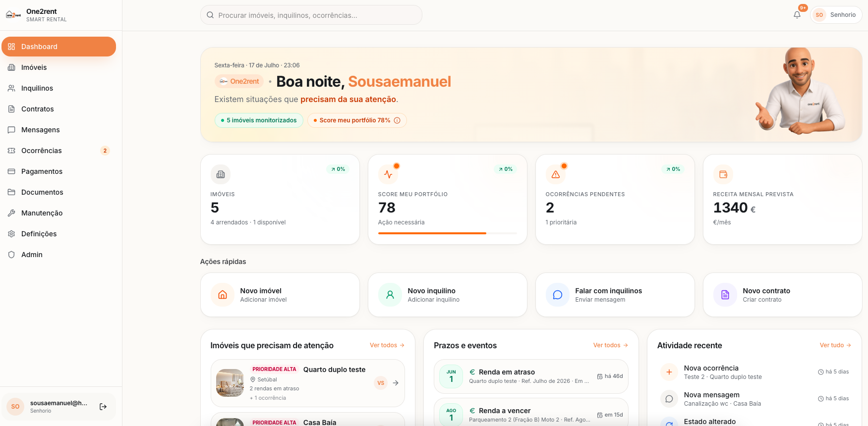The width and height of the screenshot is (868, 426).
Task: Open Manutenção section
Action: point(58,213)
